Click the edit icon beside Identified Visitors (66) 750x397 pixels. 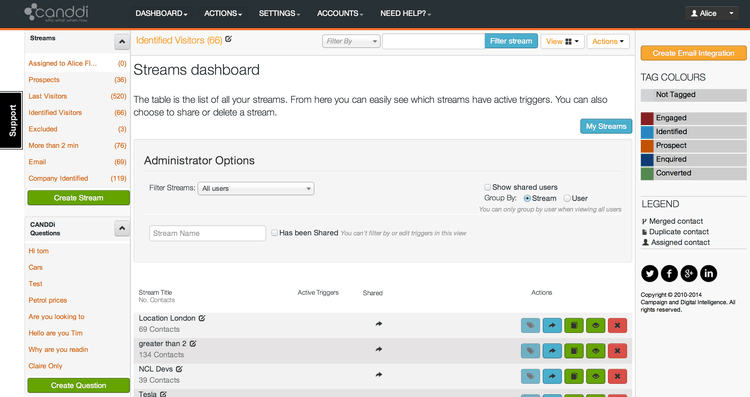229,39
